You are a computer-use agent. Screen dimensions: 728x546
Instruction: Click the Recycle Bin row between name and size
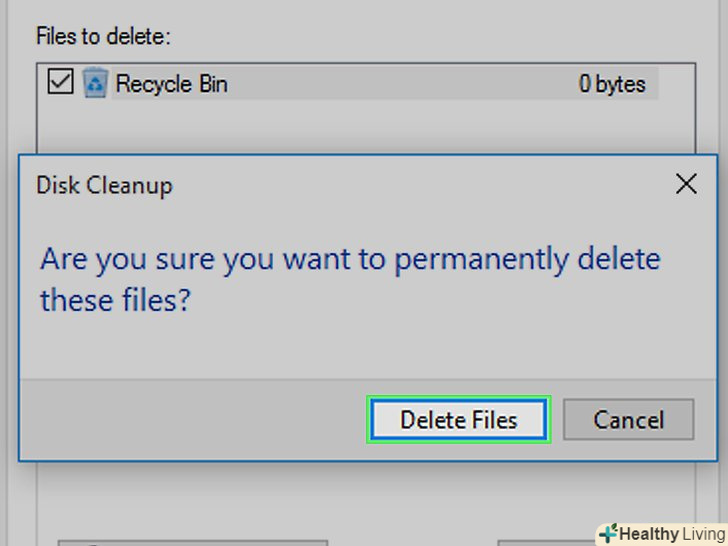[400, 84]
